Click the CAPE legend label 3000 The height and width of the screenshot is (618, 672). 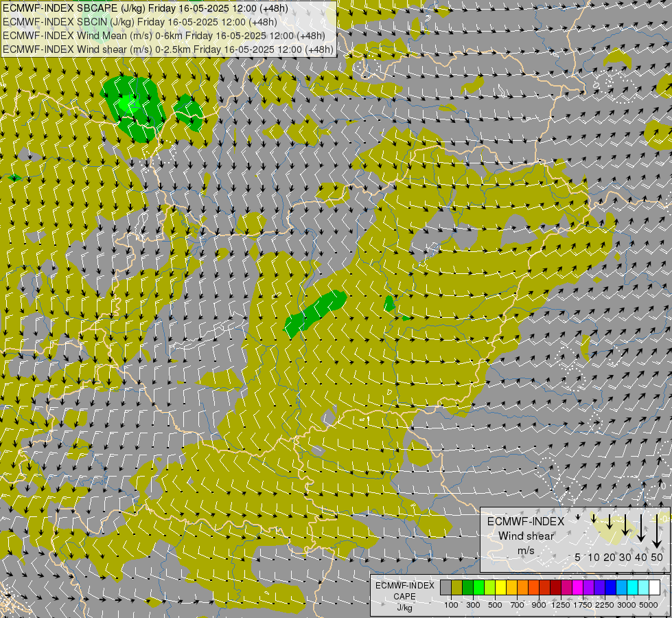[x=627, y=605]
